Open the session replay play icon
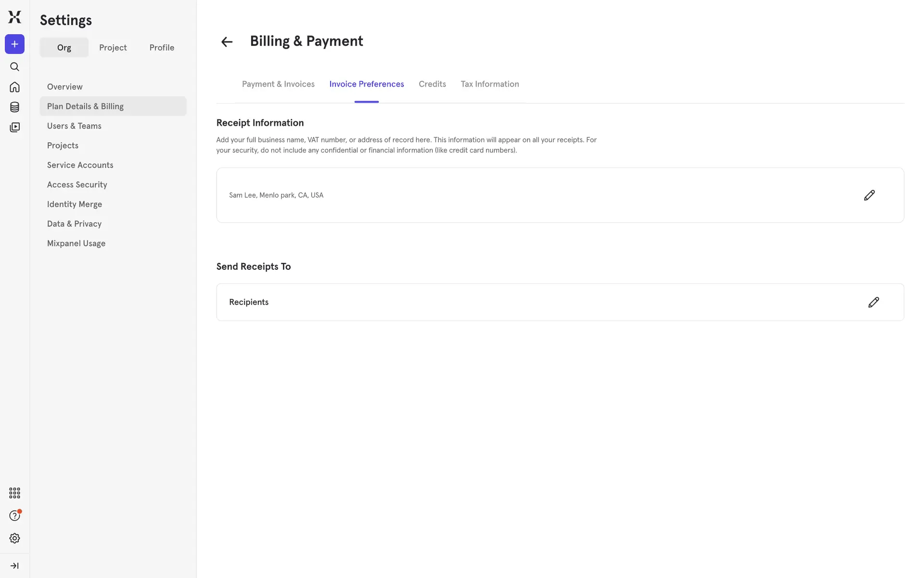Image resolution: width=924 pixels, height=578 pixels. 14,127
